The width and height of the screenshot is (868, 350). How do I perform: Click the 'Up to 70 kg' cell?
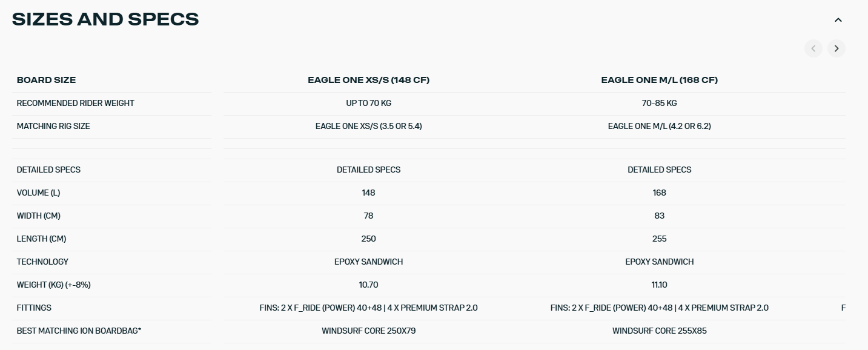368,103
